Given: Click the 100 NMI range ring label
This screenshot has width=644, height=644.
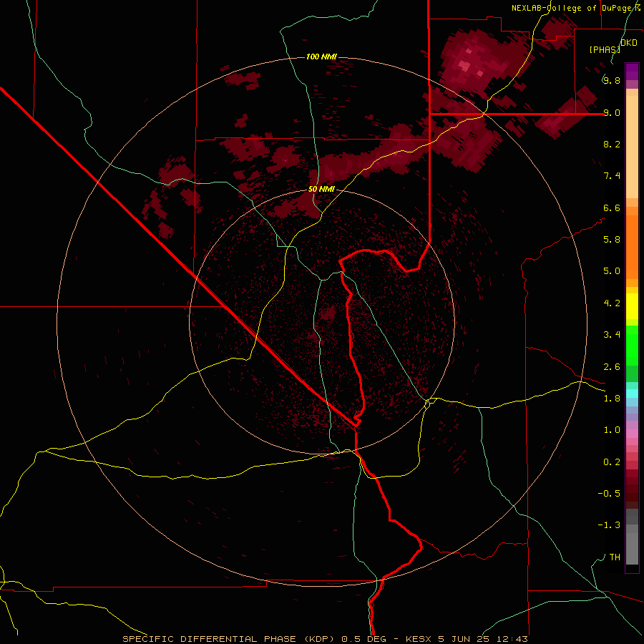Looking at the screenshot, I should [321, 57].
